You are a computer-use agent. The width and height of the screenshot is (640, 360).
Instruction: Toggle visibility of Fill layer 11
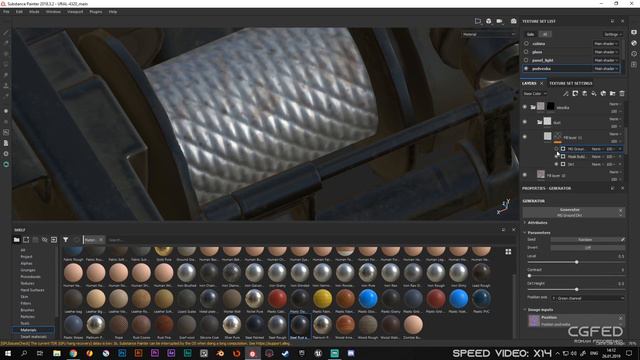[x=525, y=137]
